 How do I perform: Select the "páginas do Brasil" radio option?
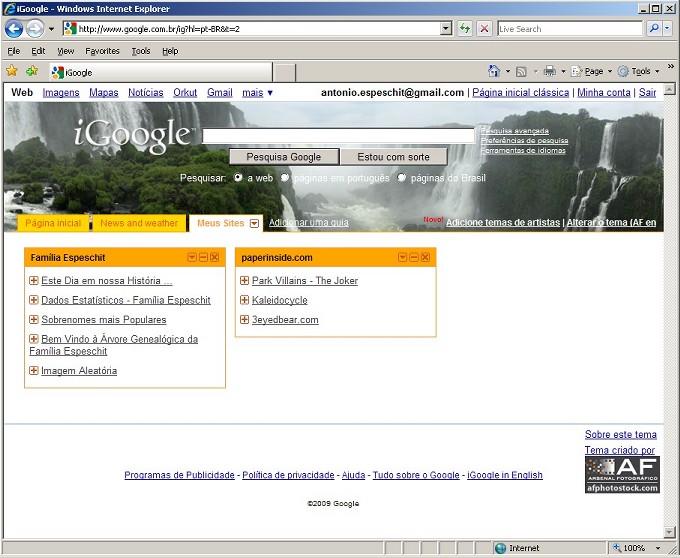(x=402, y=178)
